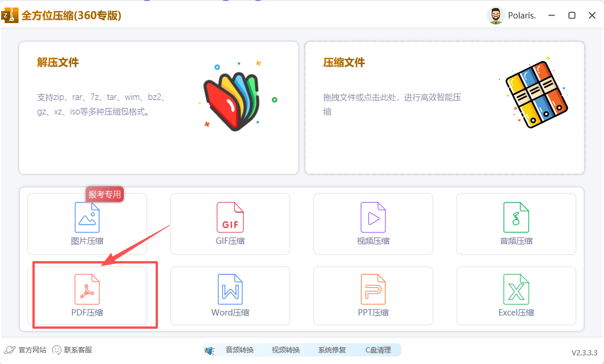The height and width of the screenshot is (364, 604).
Task: Click the 系统修复 system repair link
Action: tap(332, 350)
